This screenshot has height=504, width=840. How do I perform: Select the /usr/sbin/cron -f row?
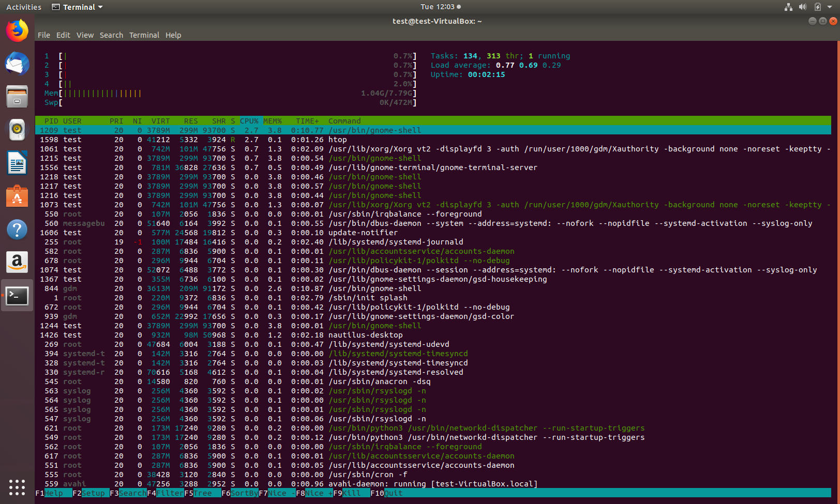[433, 475]
